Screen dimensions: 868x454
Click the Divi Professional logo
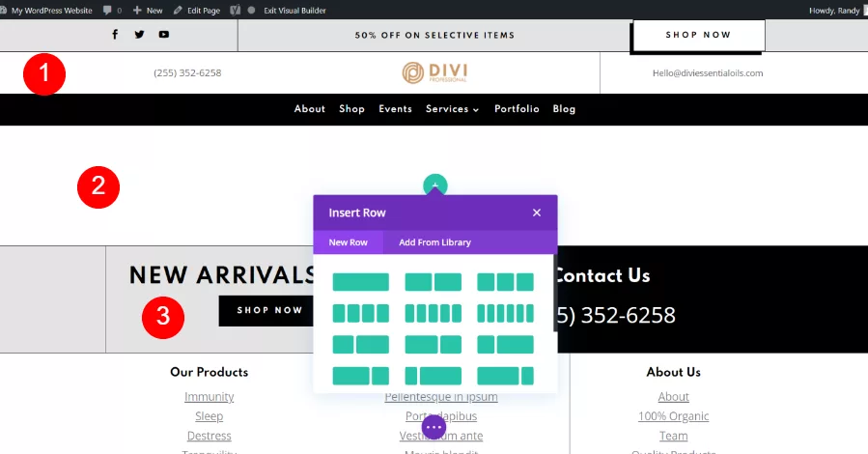click(x=434, y=72)
